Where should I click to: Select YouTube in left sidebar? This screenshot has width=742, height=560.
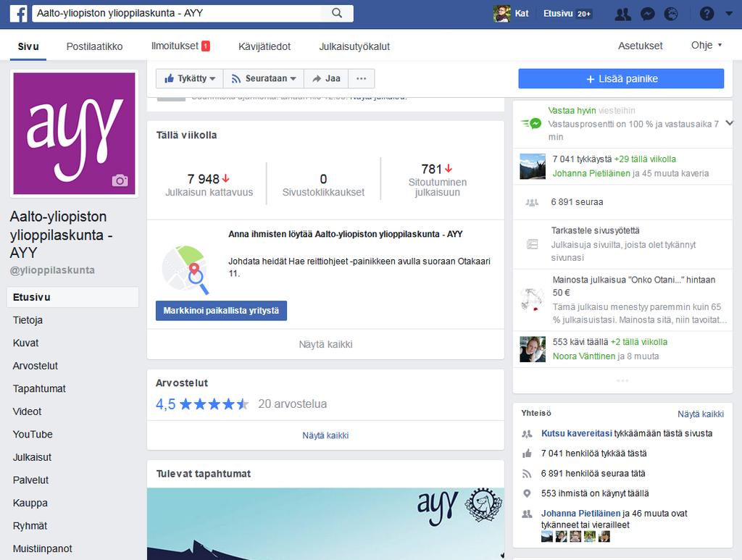(33, 434)
